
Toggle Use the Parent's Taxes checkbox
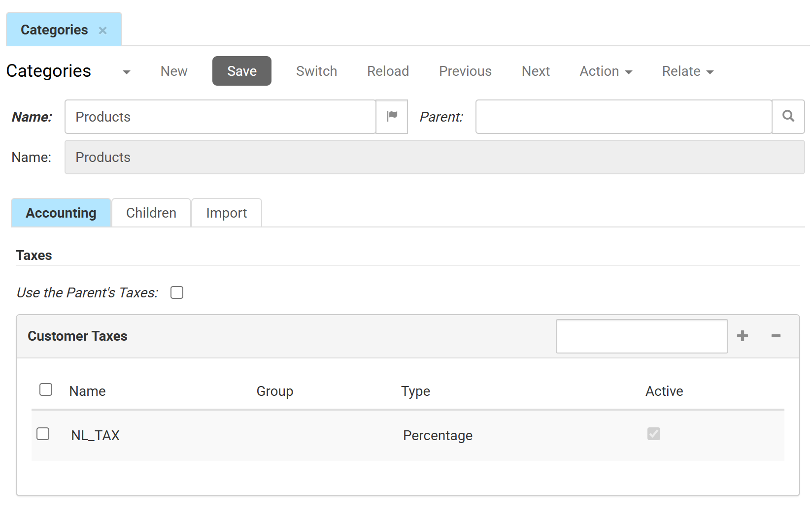pyautogui.click(x=177, y=292)
